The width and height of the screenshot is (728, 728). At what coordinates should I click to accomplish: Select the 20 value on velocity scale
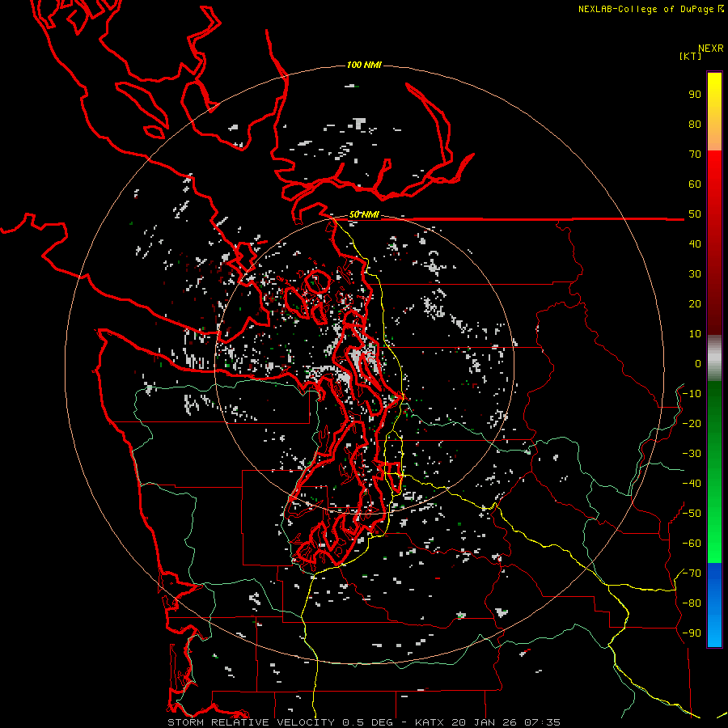695,304
